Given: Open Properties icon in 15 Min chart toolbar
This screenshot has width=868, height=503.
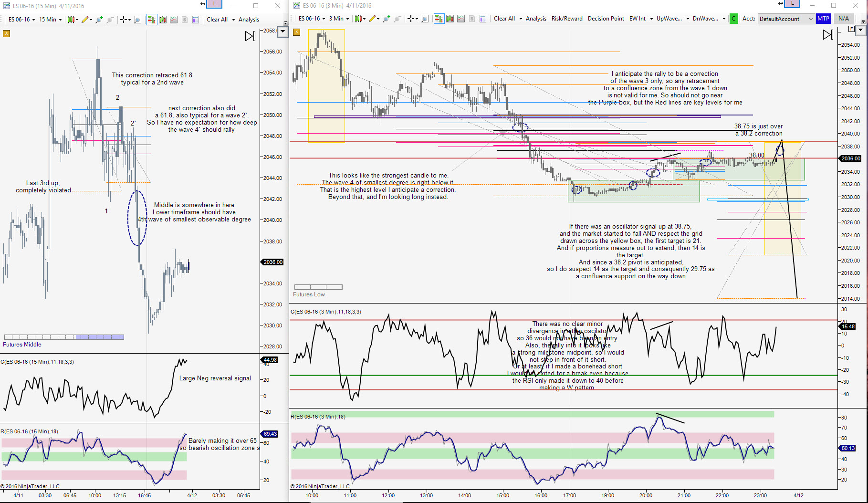Looking at the screenshot, I should click(x=195, y=20).
